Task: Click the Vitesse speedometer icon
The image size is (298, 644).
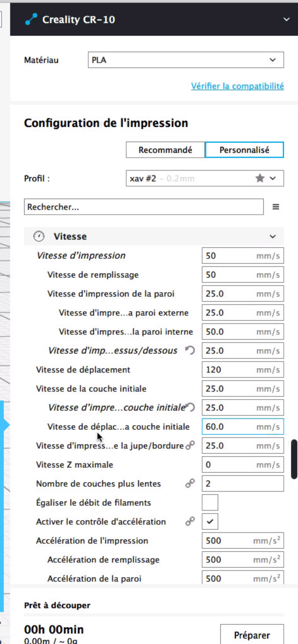Action: click(39, 236)
